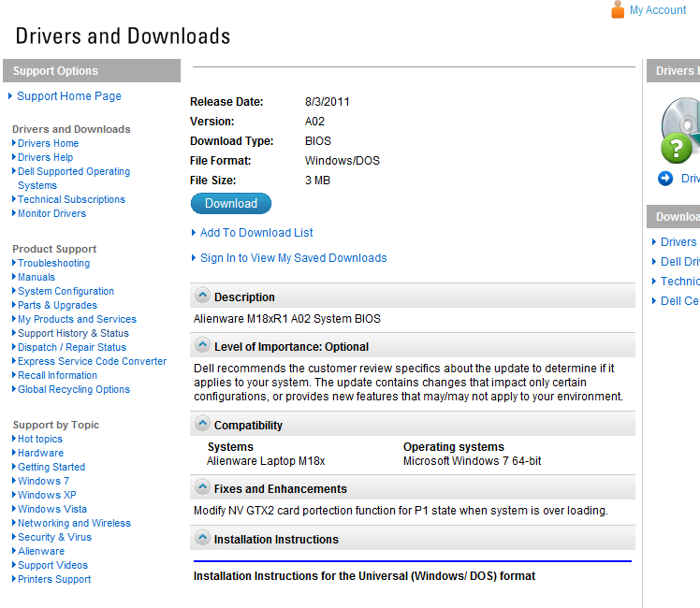
Task: Open Support History & Status
Action: [73, 333]
